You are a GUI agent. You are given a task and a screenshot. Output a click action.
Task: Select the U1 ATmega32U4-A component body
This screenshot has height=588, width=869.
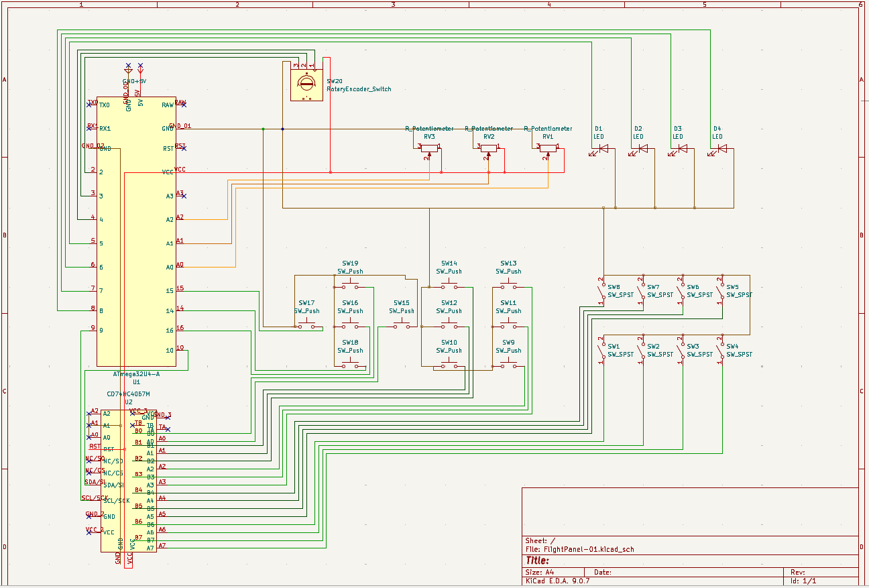pos(136,231)
